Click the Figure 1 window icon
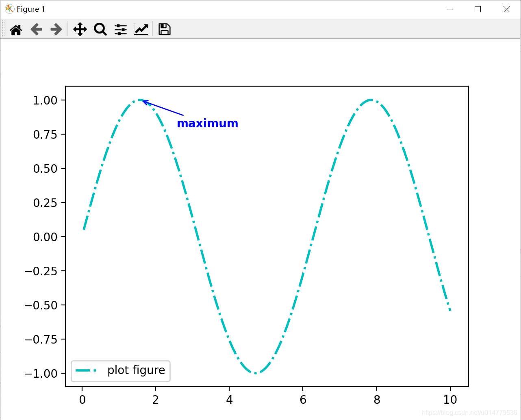The image size is (521, 420). tap(9, 9)
